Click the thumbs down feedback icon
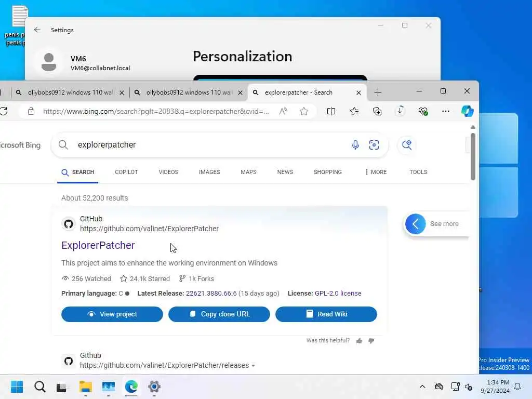 click(371, 341)
